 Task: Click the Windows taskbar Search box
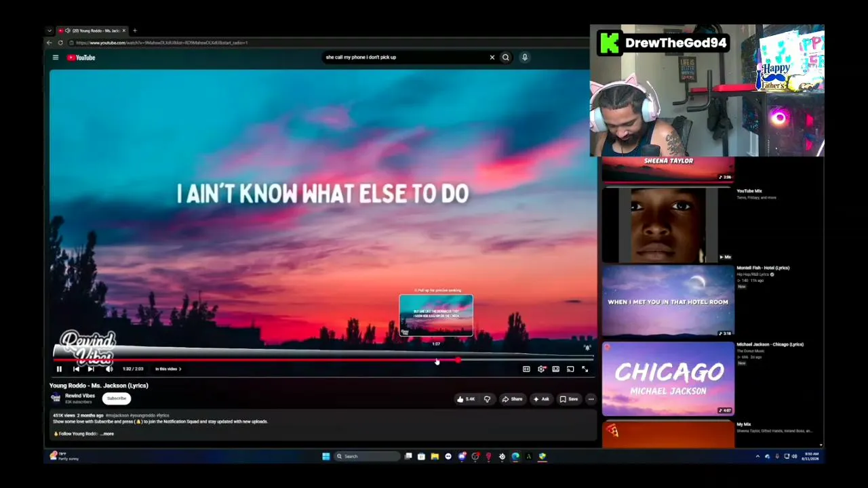[368, 456]
